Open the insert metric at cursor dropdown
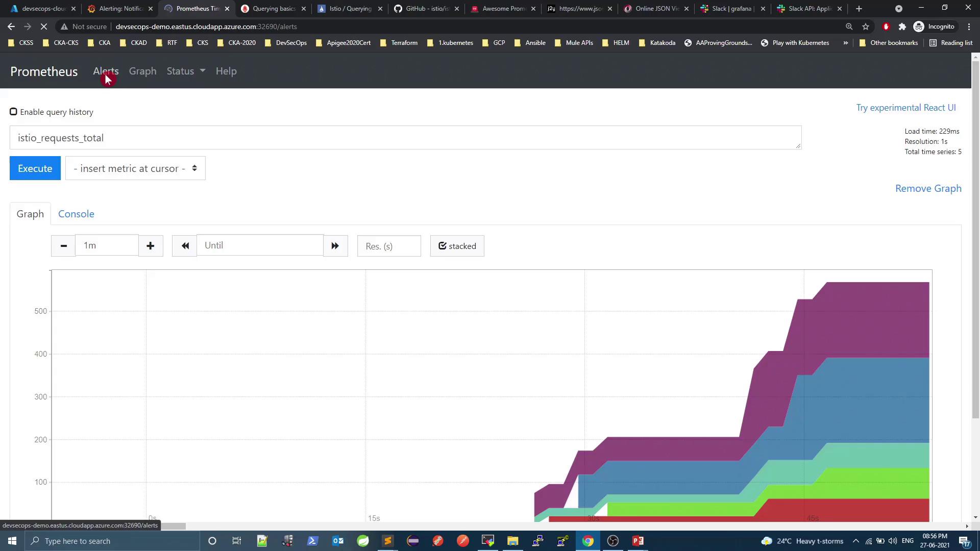Viewport: 980px width, 551px height. [135, 168]
